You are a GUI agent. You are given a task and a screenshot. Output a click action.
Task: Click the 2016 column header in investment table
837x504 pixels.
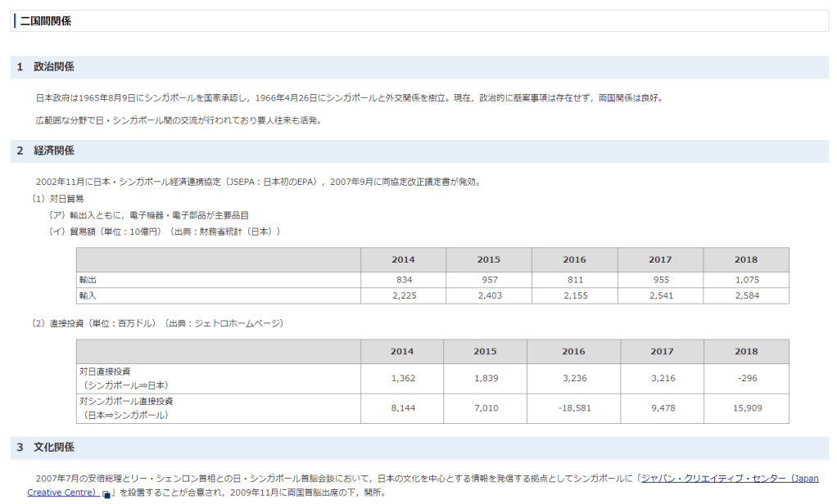click(x=573, y=352)
